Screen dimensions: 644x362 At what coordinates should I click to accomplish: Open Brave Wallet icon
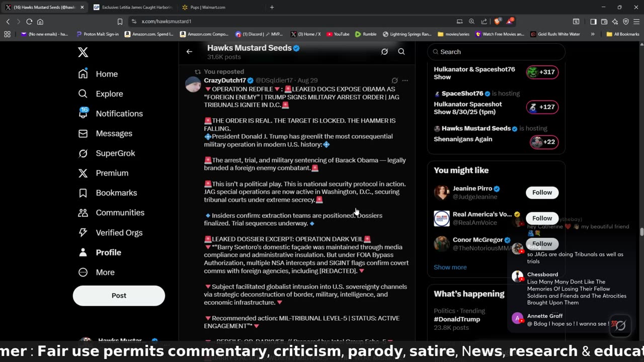(x=604, y=22)
